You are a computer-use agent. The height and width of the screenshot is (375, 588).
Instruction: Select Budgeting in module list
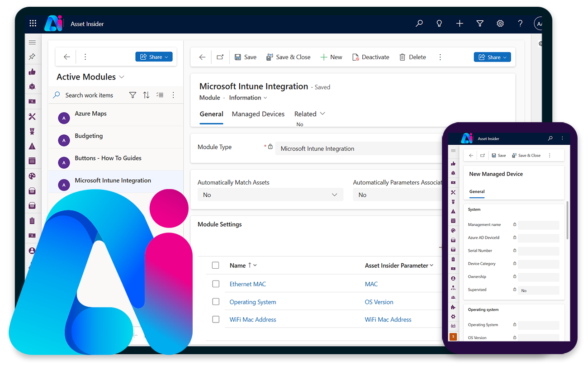coord(116,137)
